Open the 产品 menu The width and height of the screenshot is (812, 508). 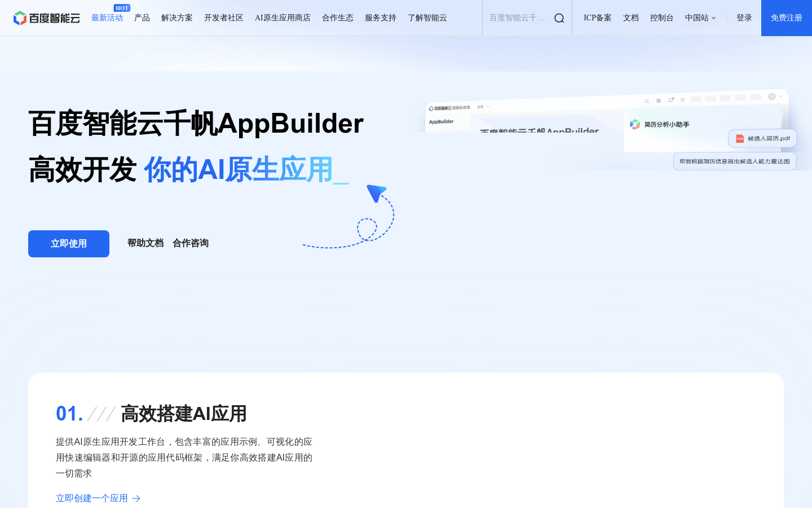pyautogui.click(x=142, y=17)
